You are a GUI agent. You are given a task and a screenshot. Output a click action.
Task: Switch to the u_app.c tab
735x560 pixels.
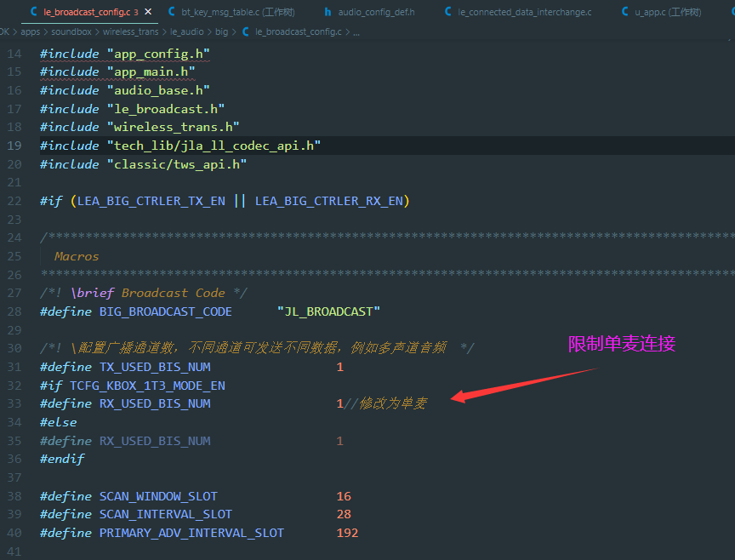click(x=662, y=12)
